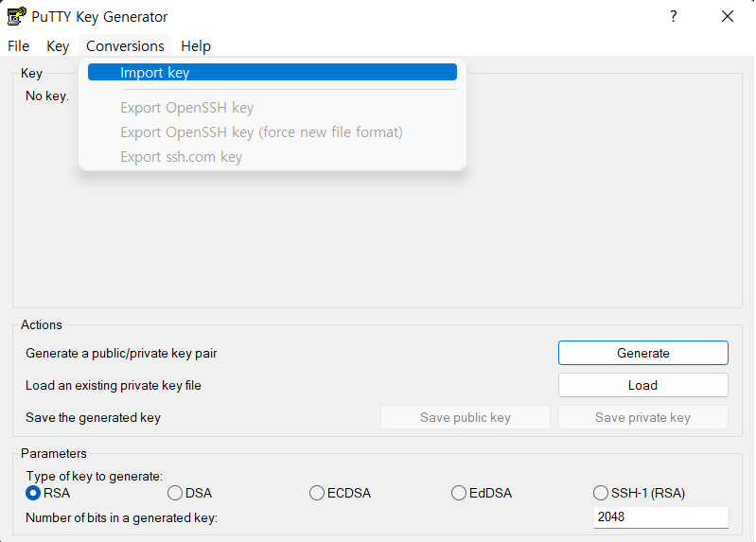Click the 'Load an existing private key file' label
The width and height of the screenshot is (756, 542).
click(x=114, y=385)
